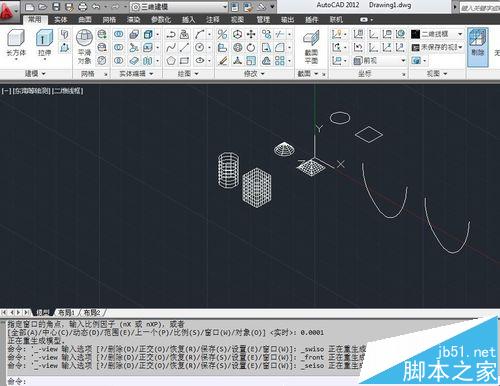Expand the 修改 panel title
Image resolution: width=500 pixels, height=386 pixels.
coord(254,73)
